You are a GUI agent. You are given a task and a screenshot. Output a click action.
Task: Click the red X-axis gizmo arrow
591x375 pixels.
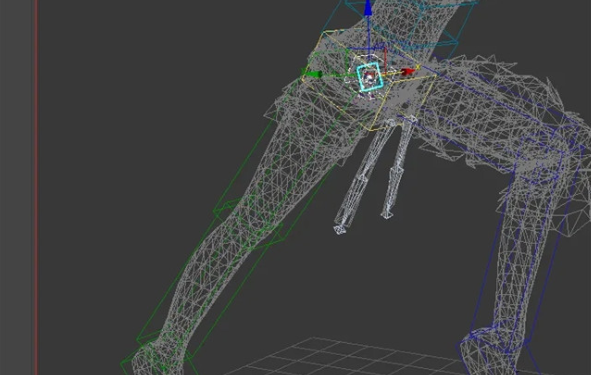(x=407, y=72)
